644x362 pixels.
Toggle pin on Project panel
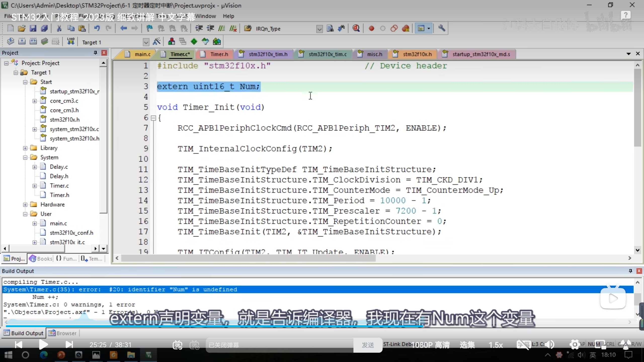pyautogui.click(x=95, y=53)
